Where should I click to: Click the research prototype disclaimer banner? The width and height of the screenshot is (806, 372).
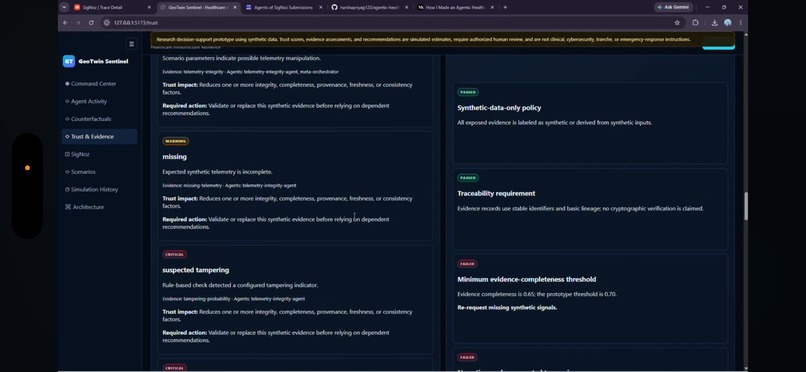point(442,40)
